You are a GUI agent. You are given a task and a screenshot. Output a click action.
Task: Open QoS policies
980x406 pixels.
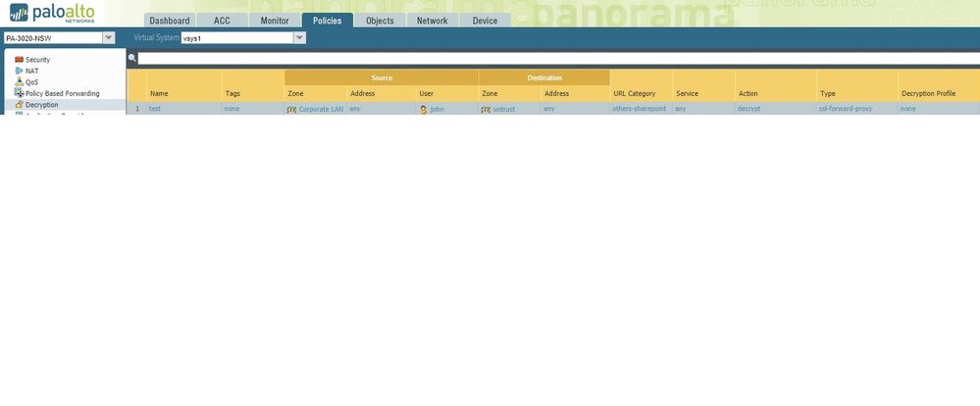(x=31, y=82)
